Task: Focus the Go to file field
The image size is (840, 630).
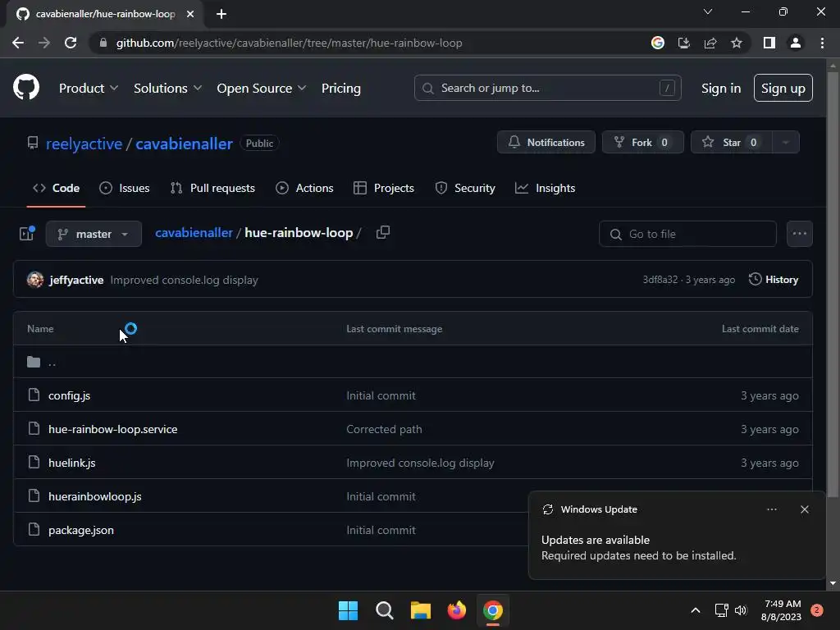Action: pyautogui.click(x=687, y=234)
